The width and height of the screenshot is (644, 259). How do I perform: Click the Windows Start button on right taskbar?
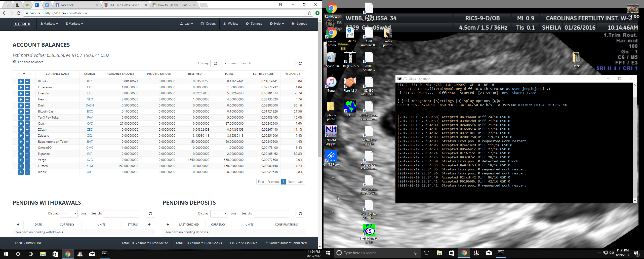click(x=328, y=253)
